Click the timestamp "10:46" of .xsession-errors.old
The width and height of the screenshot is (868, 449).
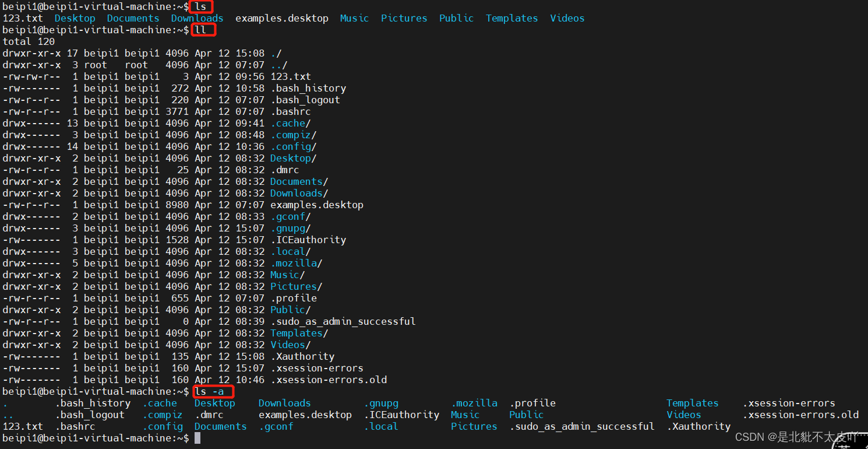[x=250, y=380]
